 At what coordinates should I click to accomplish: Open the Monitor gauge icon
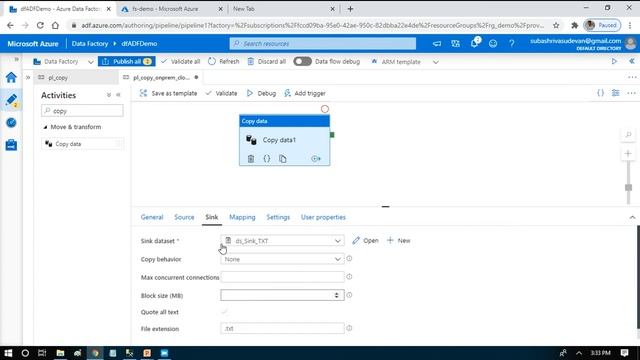pos(11,122)
